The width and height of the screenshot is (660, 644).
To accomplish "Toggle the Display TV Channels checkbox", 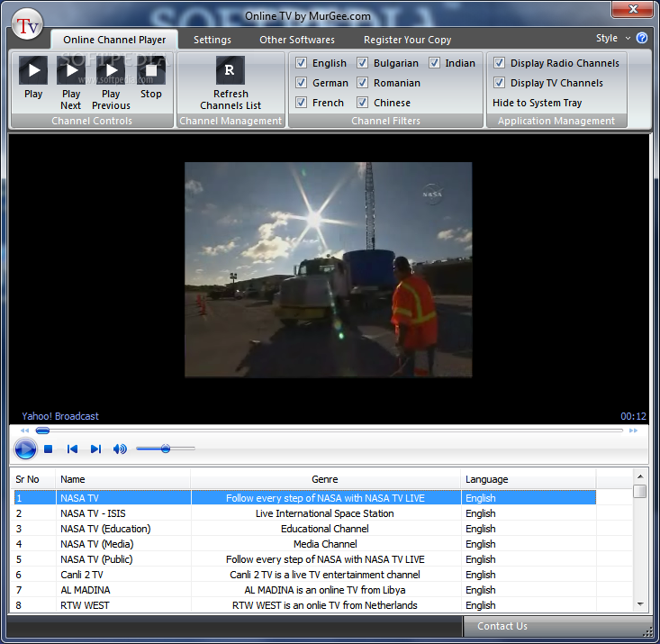I will pos(499,83).
